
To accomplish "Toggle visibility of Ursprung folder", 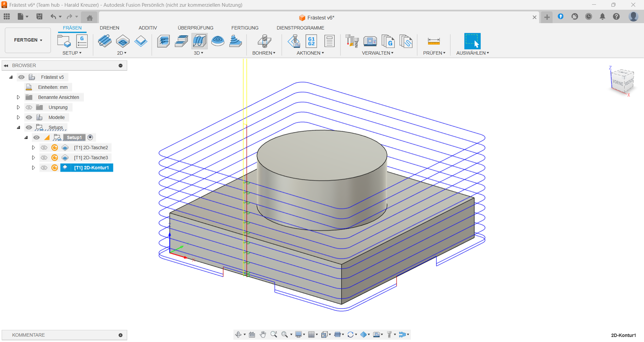I will click(29, 107).
